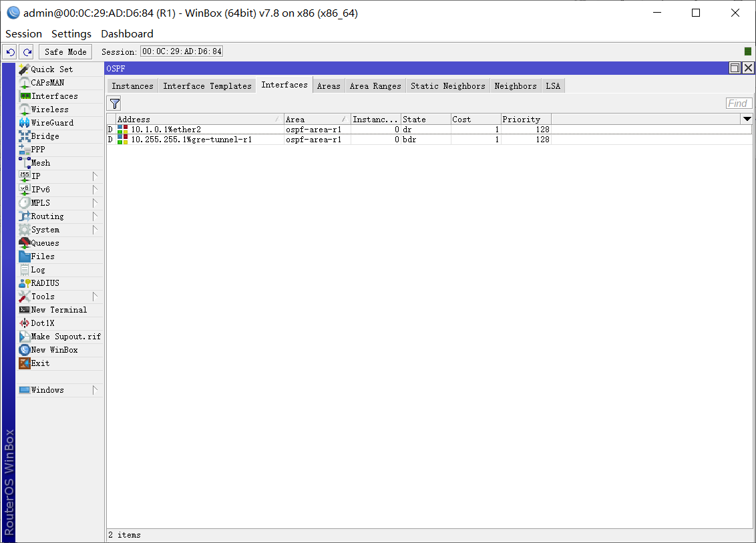Click the RADIUS sidebar icon

(x=24, y=283)
